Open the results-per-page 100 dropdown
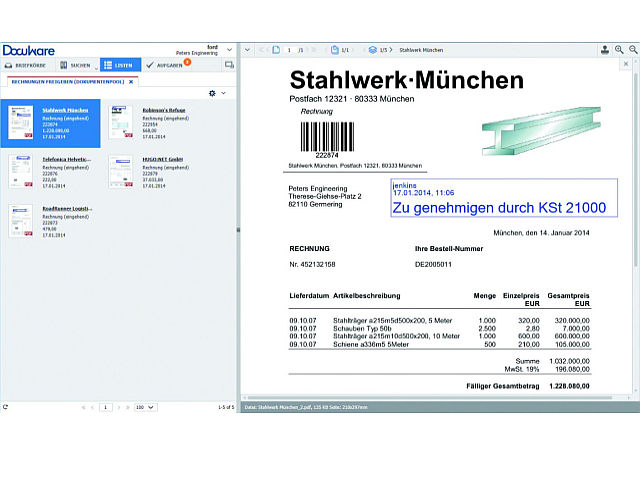This screenshot has width=640, height=480. pyautogui.click(x=145, y=407)
